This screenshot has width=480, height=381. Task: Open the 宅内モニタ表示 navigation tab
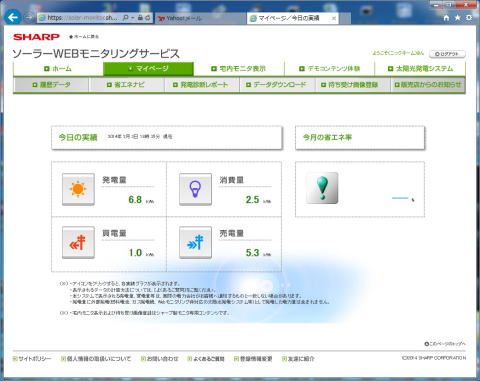[x=239, y=69]
